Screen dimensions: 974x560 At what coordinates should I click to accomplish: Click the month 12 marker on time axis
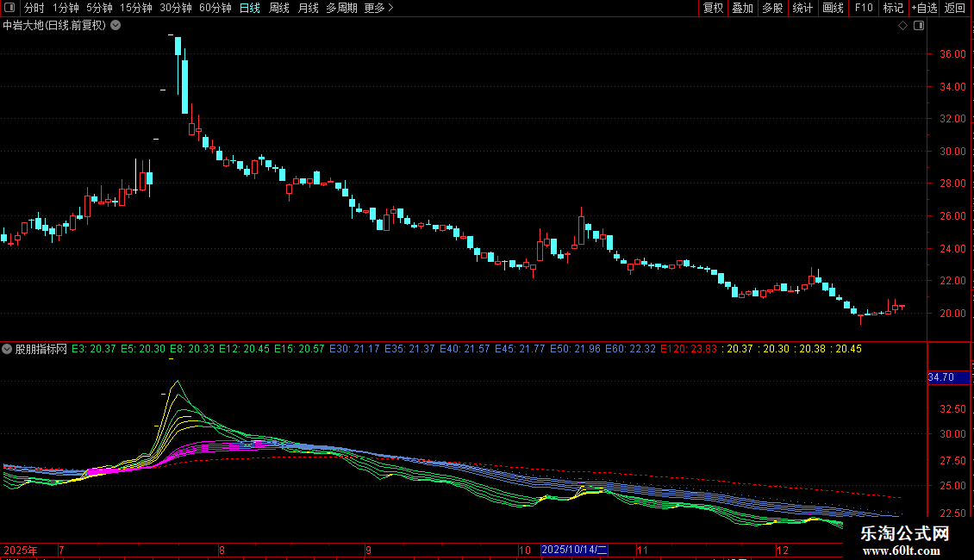(x=782, y=550)
